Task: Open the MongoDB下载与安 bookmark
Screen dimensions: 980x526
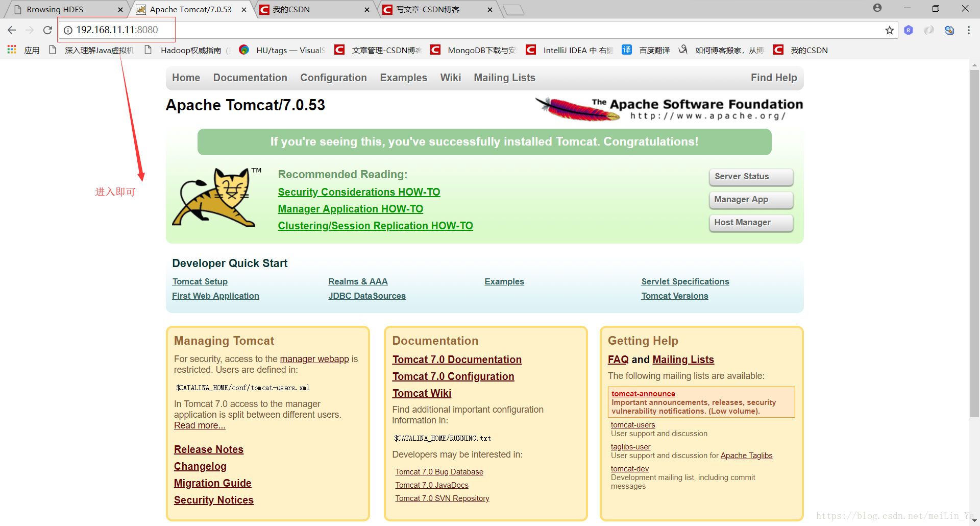Action: coord(474,50)
